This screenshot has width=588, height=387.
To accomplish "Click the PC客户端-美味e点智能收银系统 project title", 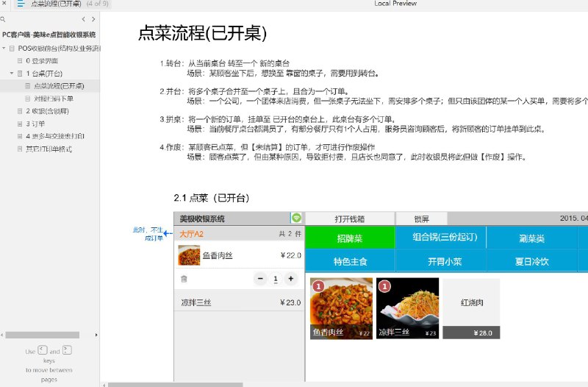I will 49,35.
